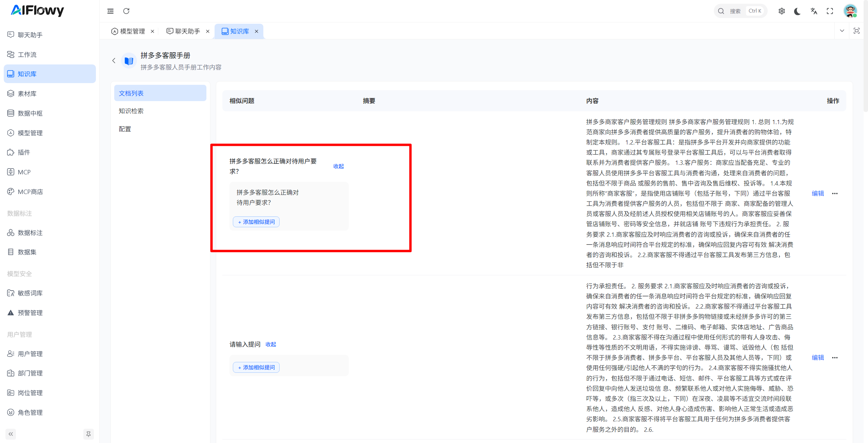Viewport: 868px width, 443px height.
Task: Open settings gear icon in header
Action: coord(782,11)
